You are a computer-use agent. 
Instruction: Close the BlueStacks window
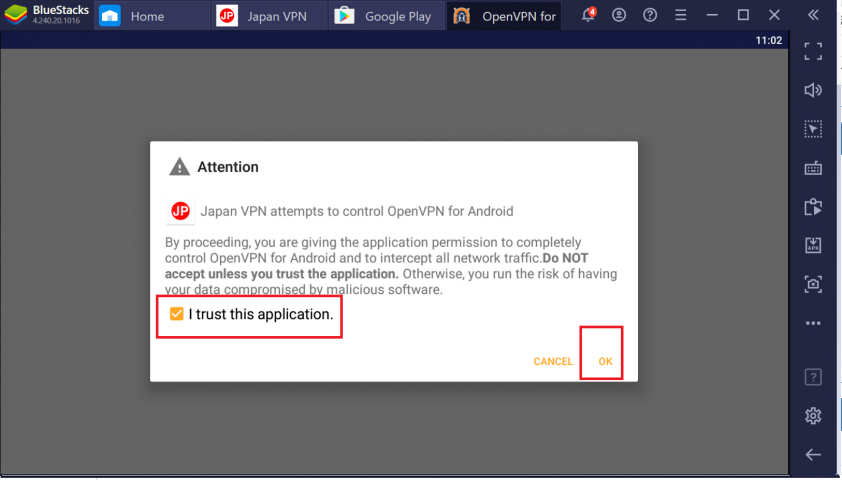pyautogui.click(x=774, y=15)
